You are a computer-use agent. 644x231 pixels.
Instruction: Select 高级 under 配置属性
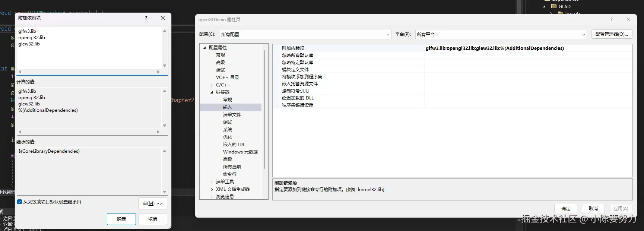(x=221, y=63)
